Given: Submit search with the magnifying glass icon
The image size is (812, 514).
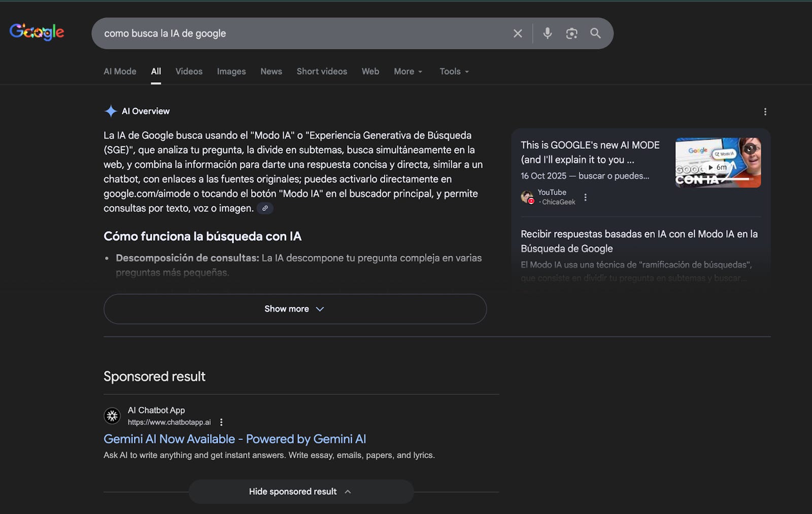Looking at the screenshot, I should pos(595,34).
